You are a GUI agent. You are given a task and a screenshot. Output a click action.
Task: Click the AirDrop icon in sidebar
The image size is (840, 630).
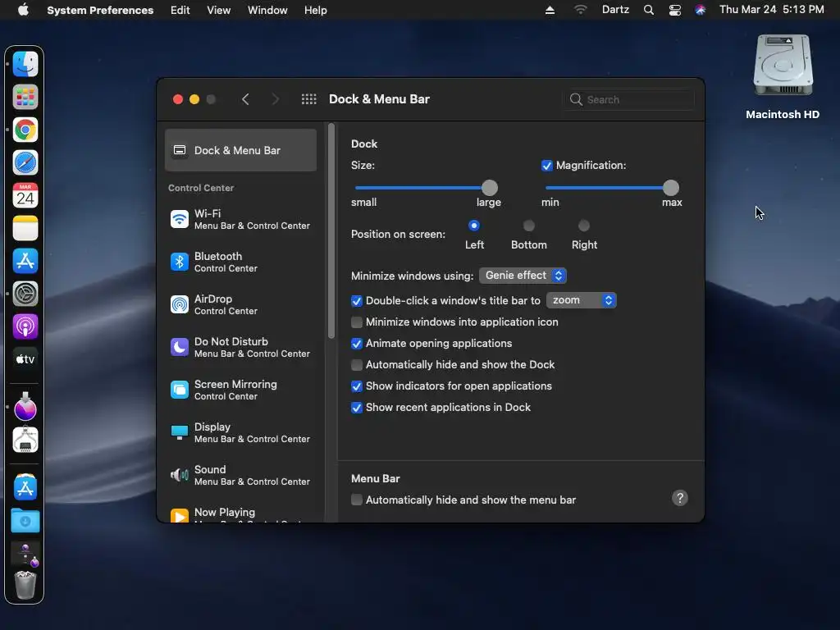click(180, 304)
